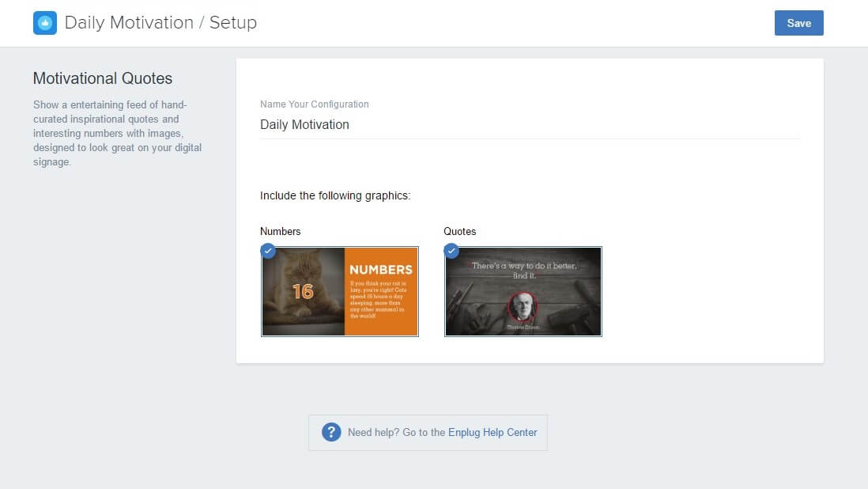Select the Numbers cat thumbnail
The height and width of the screenshot is (489, 868).
click(340, 291)
